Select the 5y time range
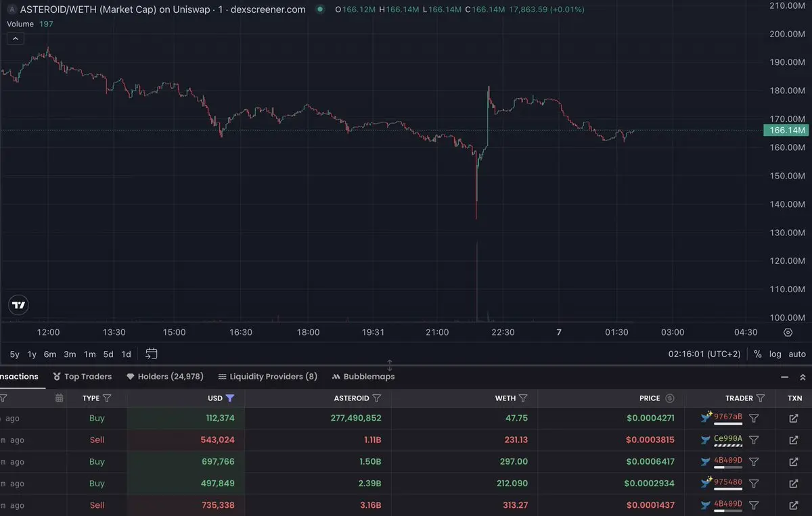This screenshot has height=516, width=812. pyautogui.click(x=15, y=354)
